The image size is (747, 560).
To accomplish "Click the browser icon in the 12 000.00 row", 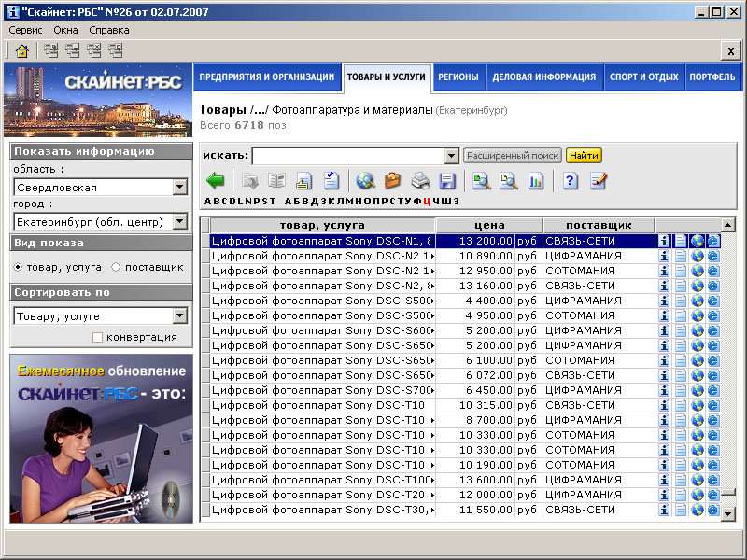I will [712, 495].
